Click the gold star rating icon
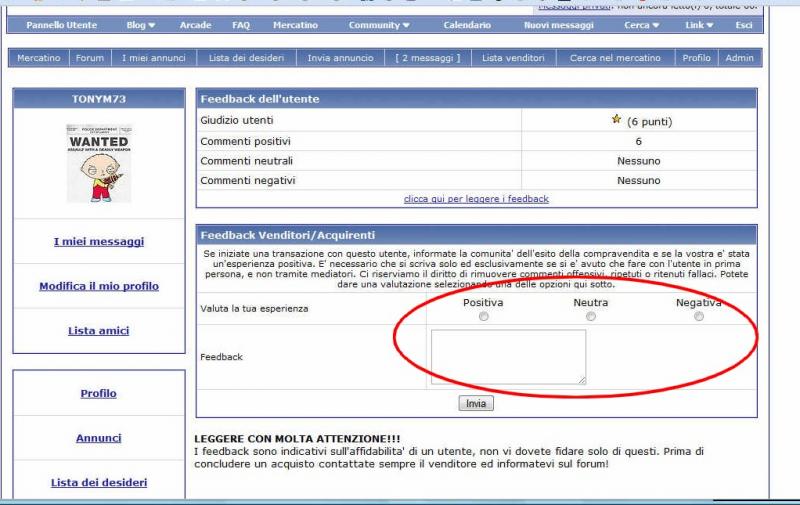This screenshot has height=505, width=800. click(616, 120)
